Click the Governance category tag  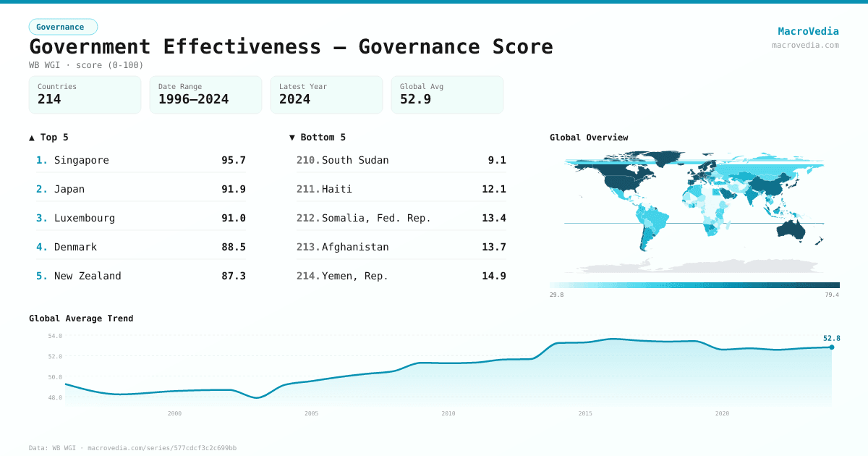click(x=63, y=27)
